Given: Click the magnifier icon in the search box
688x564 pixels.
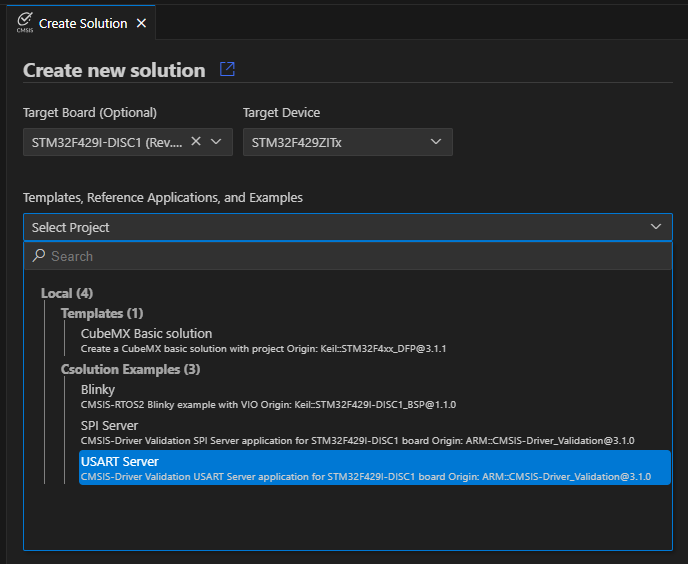Looking at the screenshot, I should tap(39, 256).
